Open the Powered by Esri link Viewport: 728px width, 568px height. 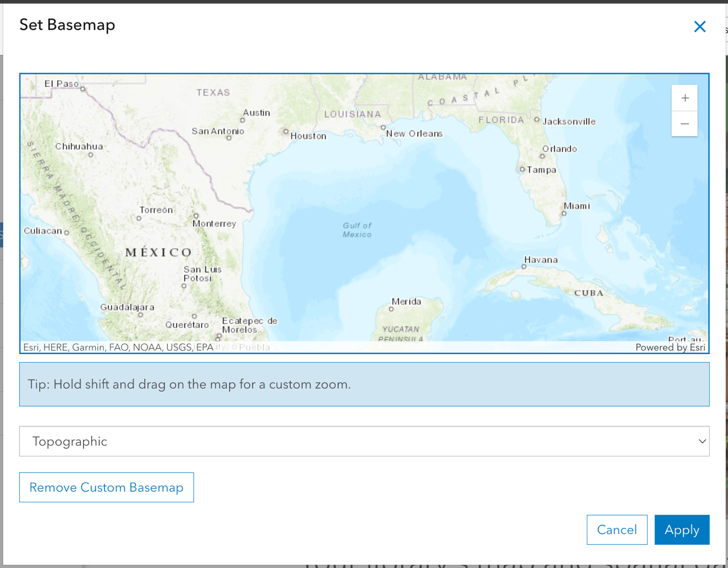(670, 347)
